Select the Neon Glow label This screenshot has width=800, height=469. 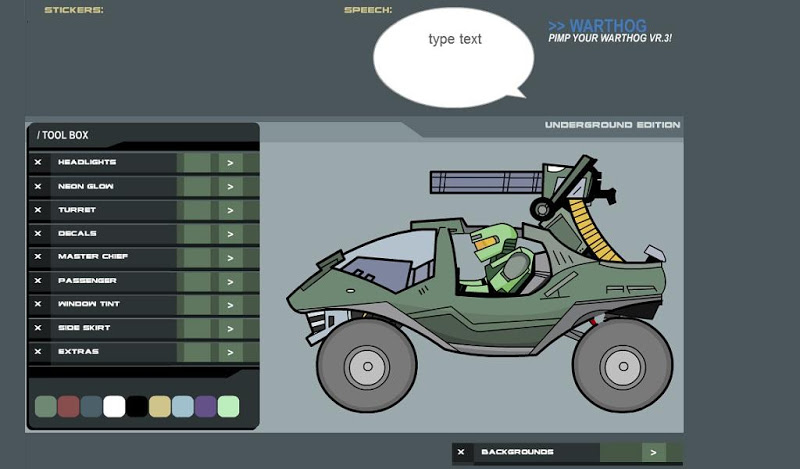click(86, 186)
